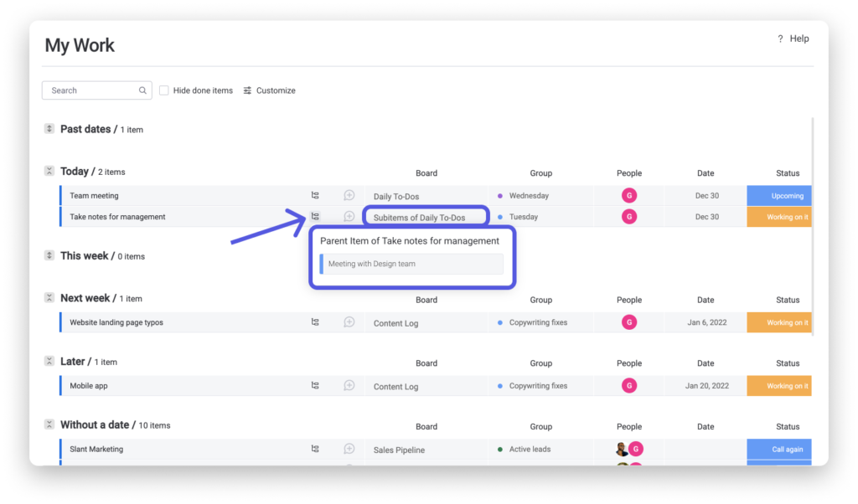The image size is (858, 504).
Task: Open updates bubble for Slant Marketing row
Action: pyautogui.click(x=349, y=450)
